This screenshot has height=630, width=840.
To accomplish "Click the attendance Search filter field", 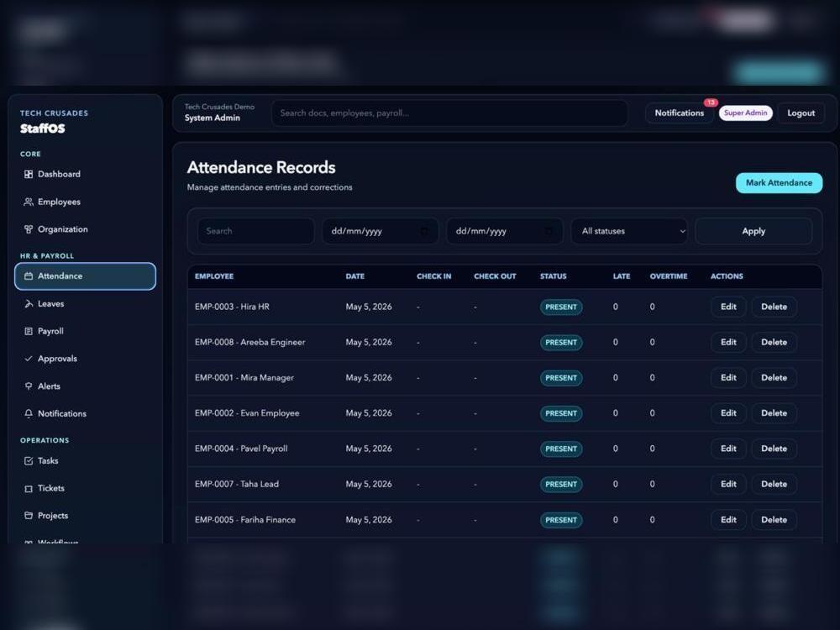I will [x=256, y=232].
